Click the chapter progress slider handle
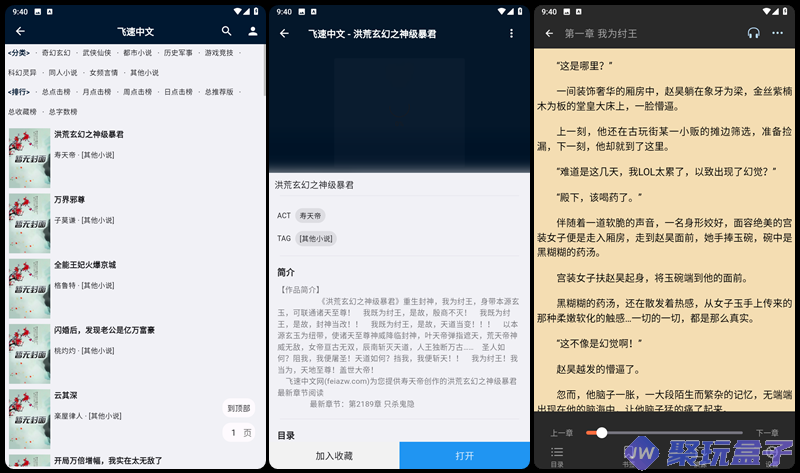This screenshot has height=473, width=800. tap(602, 433)
